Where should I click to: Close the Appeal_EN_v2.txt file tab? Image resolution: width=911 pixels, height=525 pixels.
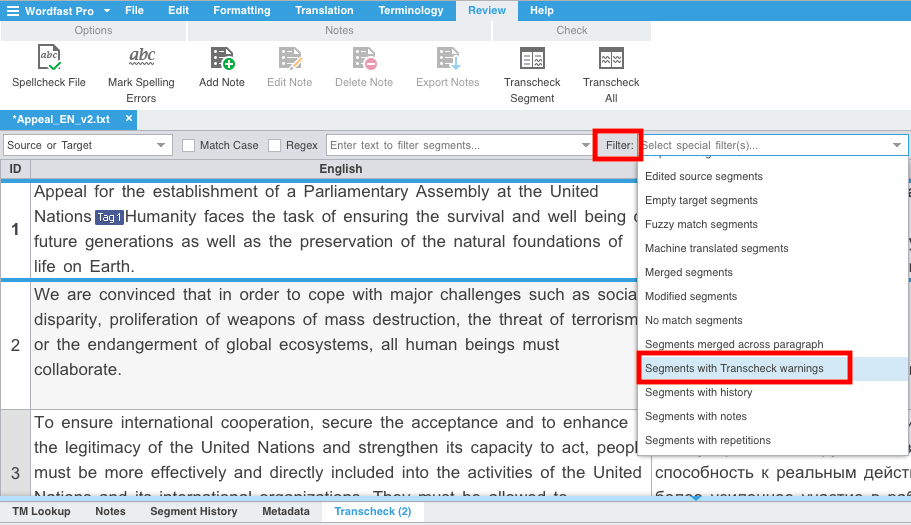point(128,118)
